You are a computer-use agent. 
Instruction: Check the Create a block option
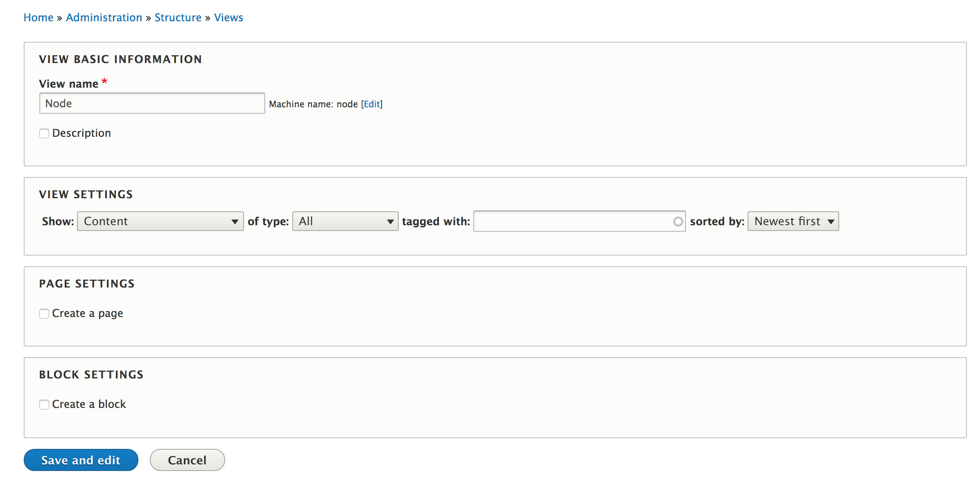(x=44, y=404)
